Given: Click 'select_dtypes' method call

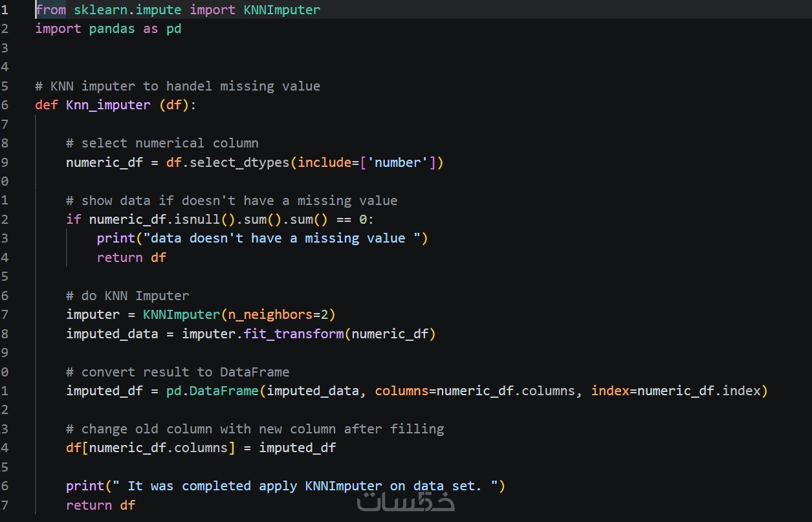Looking at the screenshot, I should pyautogui.click(x=239, y=162).
